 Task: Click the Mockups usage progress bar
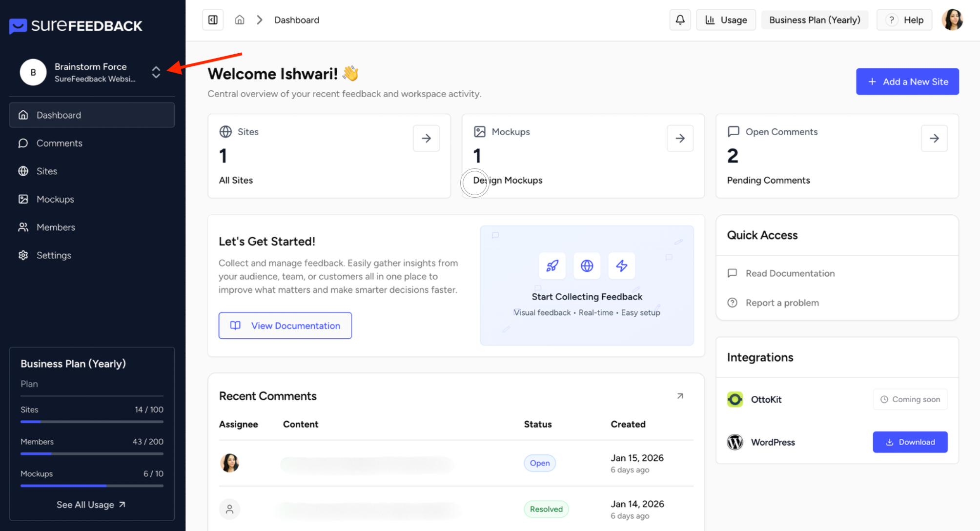pos(92,486)
